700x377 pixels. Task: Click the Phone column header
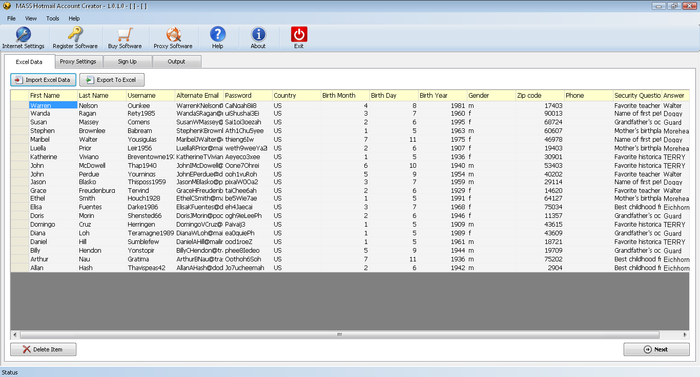click(x=588, y=96)
